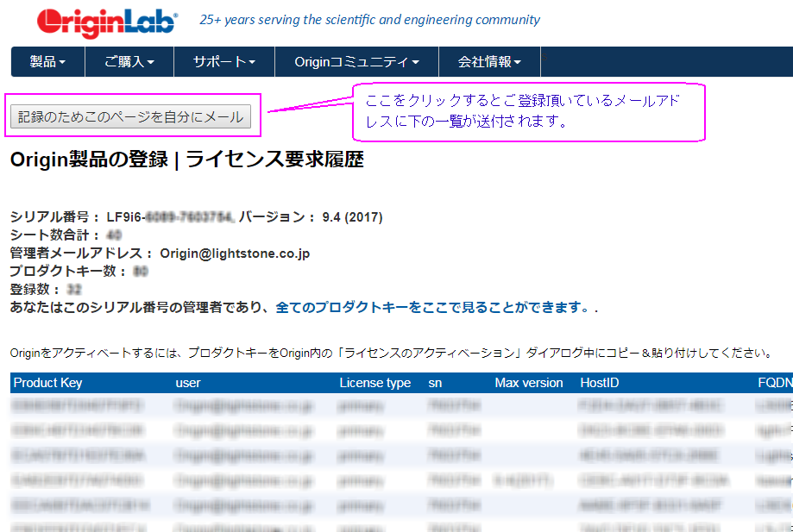Image resolution: width=793 pixels, height=532 pixels.
Task: Expand the 会社情報 menu
Action: 489,61
